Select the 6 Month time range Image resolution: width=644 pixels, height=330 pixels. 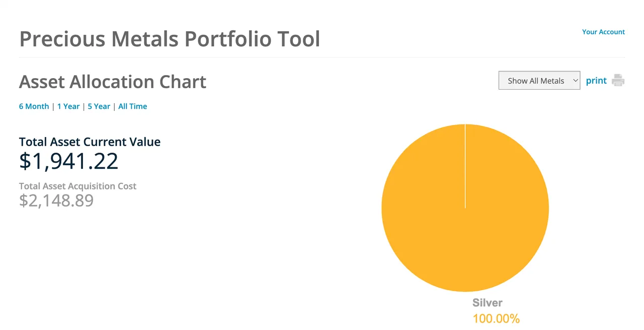pyautogui.click(x=34, y=106)
